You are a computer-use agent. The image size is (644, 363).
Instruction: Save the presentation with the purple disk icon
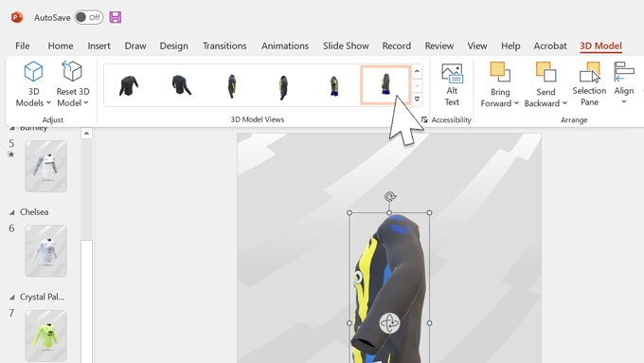[116, 17]
